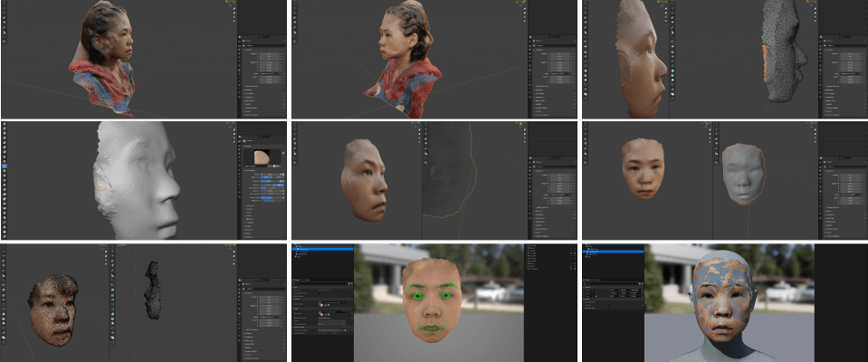868x362 pixels.
Task: Open rotation mode dropdown in right-facing bust window
Action: click(270, 73)
